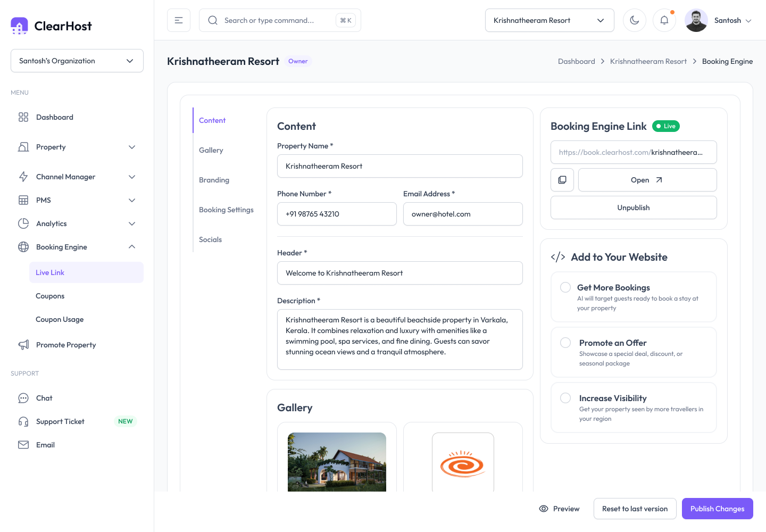The image size is (766, 532).
Task: Click the resort house photo thumbnail
Action: click(337, 462)
